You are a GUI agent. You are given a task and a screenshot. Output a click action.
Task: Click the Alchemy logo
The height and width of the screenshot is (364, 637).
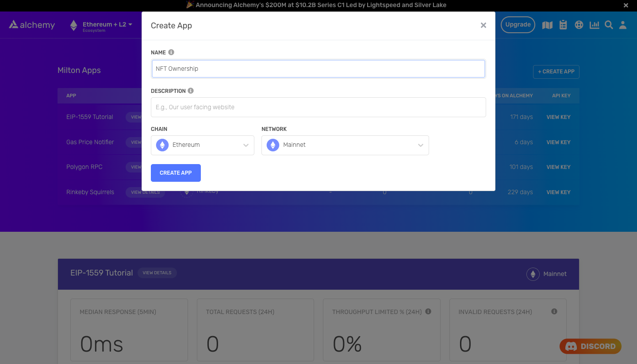31,25
